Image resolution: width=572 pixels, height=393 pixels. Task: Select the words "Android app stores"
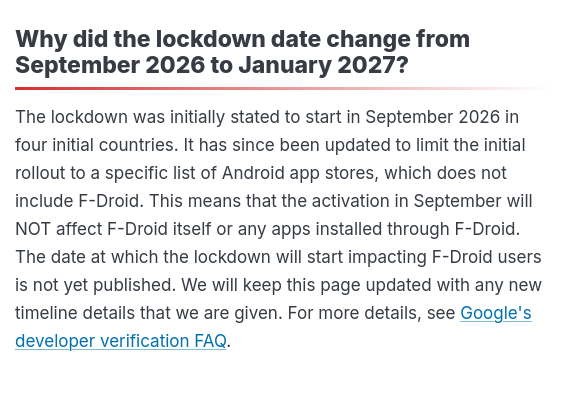[x=298, y=173]
